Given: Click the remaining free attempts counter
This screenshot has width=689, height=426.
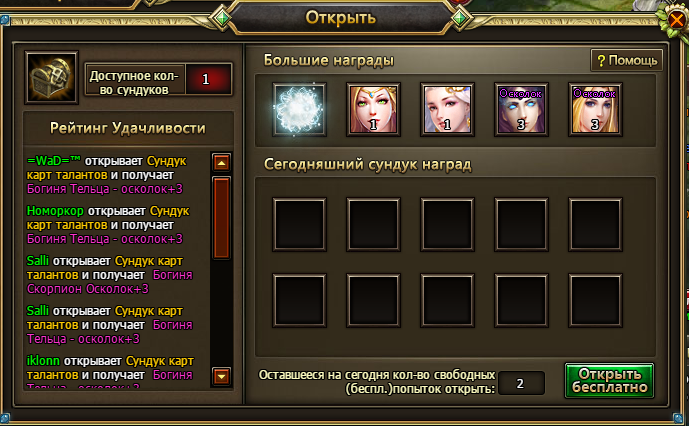Looking at the screenshot, I should pyautogui.click(x=521, y=383).
